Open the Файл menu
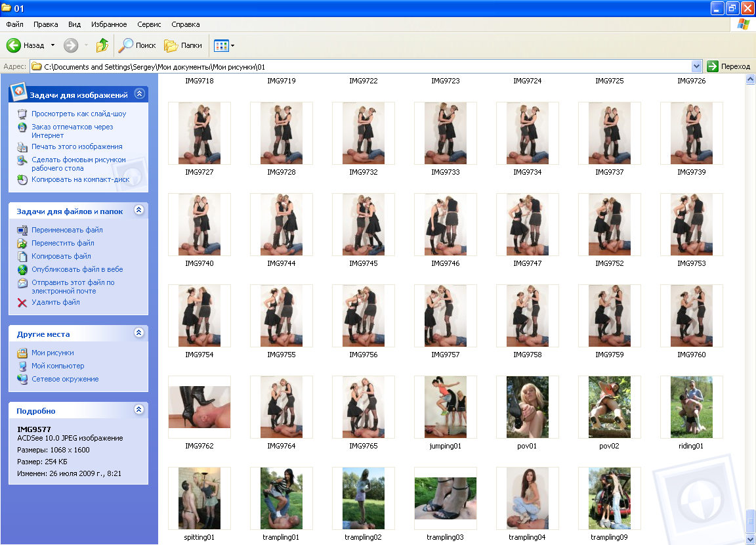 click(14, 24)
